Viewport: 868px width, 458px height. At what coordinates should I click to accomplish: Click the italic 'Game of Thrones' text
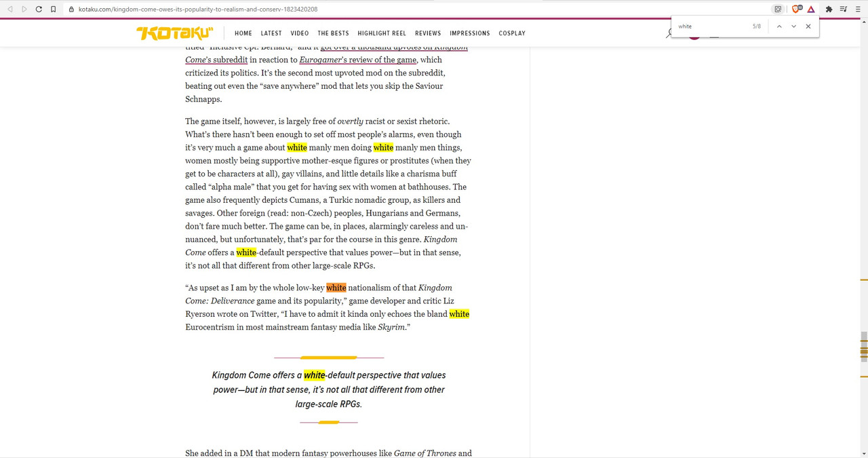425,453
